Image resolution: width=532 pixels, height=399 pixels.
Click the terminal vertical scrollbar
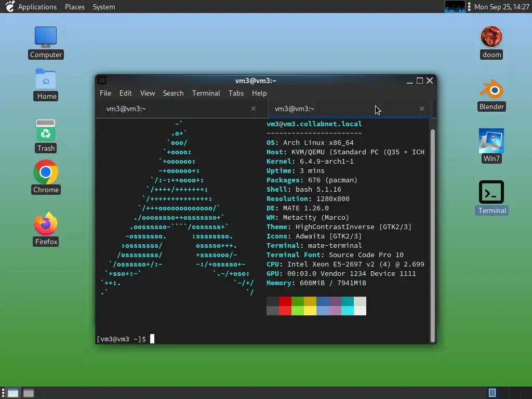[x=433, y=236]
